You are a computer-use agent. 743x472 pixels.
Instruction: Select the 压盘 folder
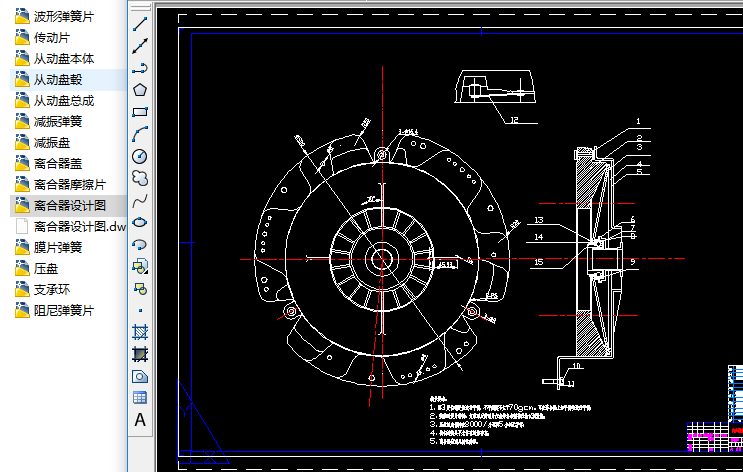[36, 268]
